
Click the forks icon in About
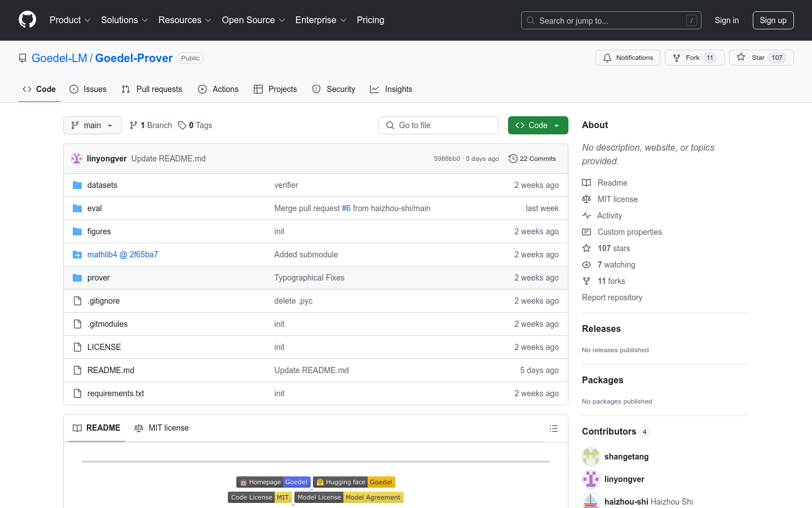pyautogui.click(x=586, y=281)
